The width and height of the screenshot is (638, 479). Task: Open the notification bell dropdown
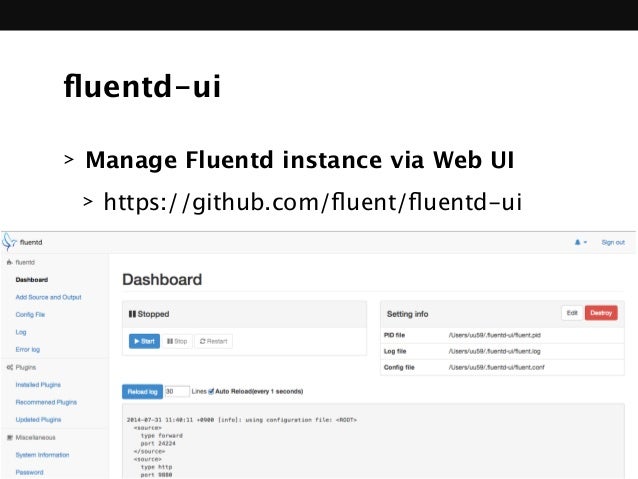581,242
